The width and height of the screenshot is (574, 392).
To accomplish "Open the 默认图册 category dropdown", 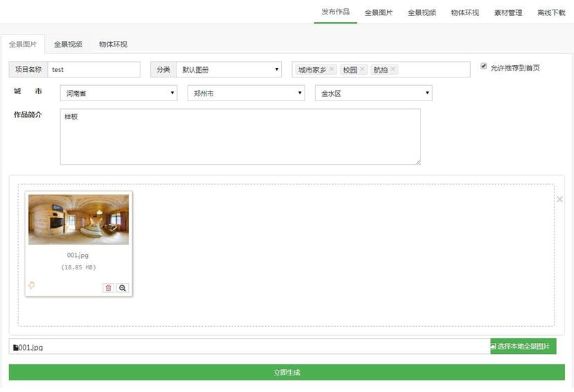I will (228, 69).
